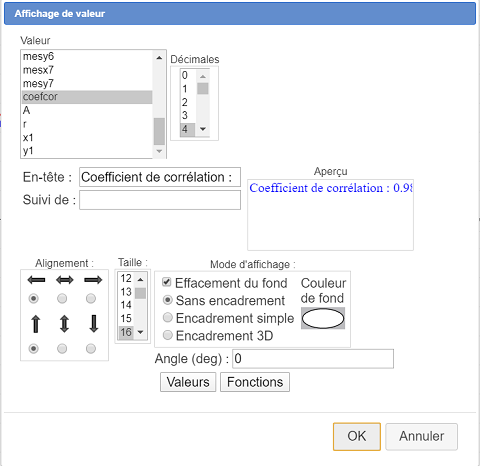The height and width of the screenshot is (466, 480).
Task: Open the Couleur de fond color swatch
Action: pyautogui.click(x=323, y=318)
